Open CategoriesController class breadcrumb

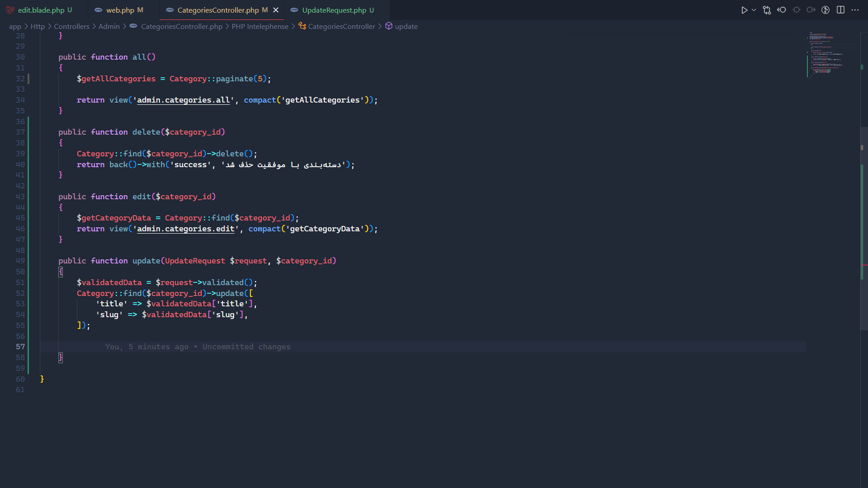[342, 27]
